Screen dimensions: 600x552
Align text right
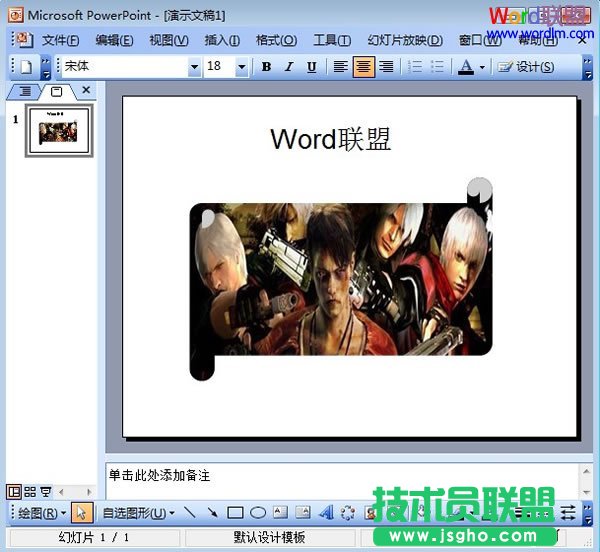[x=386, y=67]
